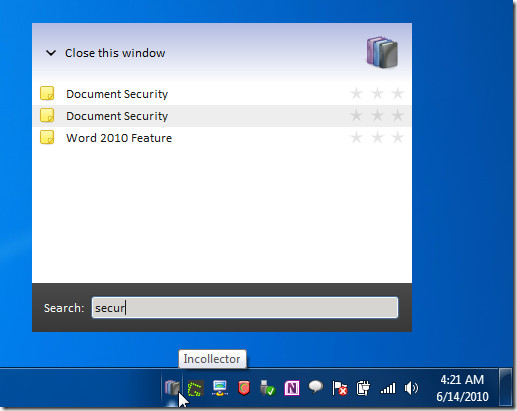Open the OneNote tray icon
The image size is (517, 411).
(292, 388)
